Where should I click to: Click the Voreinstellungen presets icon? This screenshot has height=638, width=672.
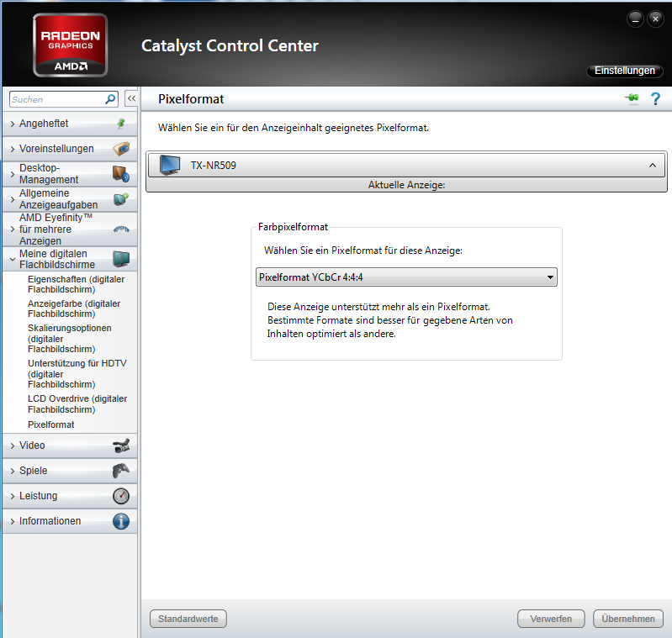pyautogui.click(x=121, y=149)
